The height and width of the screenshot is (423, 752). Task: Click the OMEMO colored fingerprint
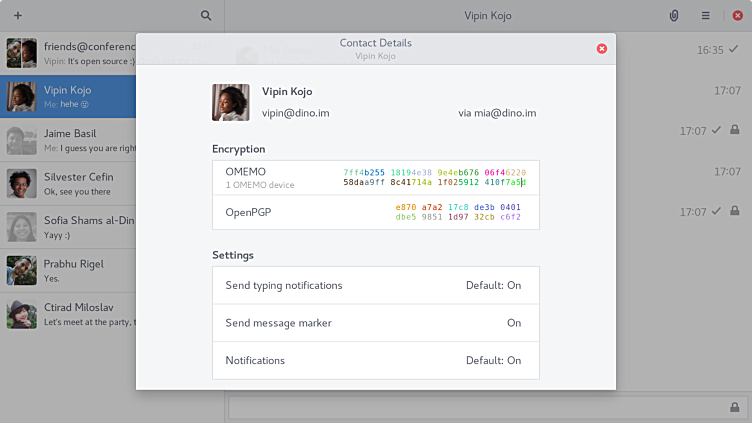pyautogui.click(x=434, y=178)
